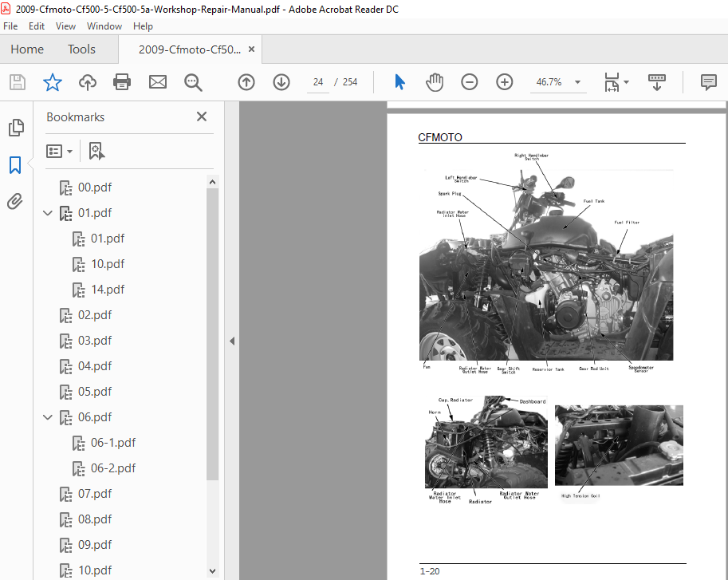The image size is (728, 580).
Task: Open the 06-2.pdf bookmark
Action: coord(112,468)
